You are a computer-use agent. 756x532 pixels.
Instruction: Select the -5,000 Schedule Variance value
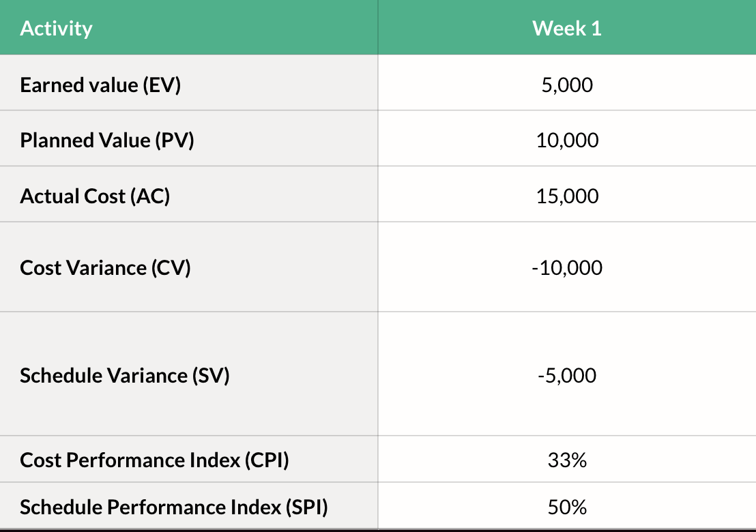pyautogui.click(x=566, y=375)
